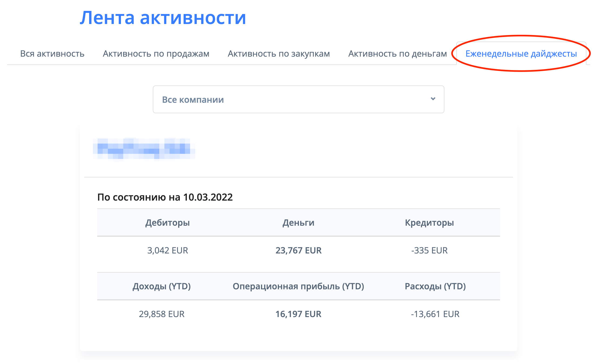Select 'Активность по закупкам' tab
Viewport: 601px width, 364px height.
point(279,54)
